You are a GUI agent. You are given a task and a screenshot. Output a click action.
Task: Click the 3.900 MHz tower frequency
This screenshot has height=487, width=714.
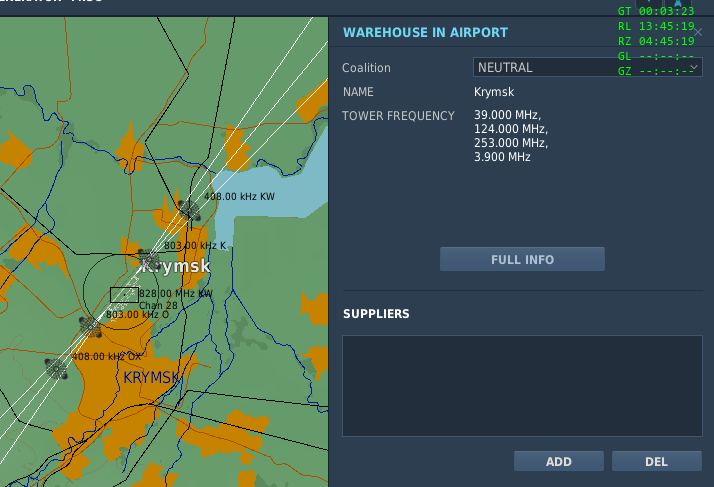[502, 157]
